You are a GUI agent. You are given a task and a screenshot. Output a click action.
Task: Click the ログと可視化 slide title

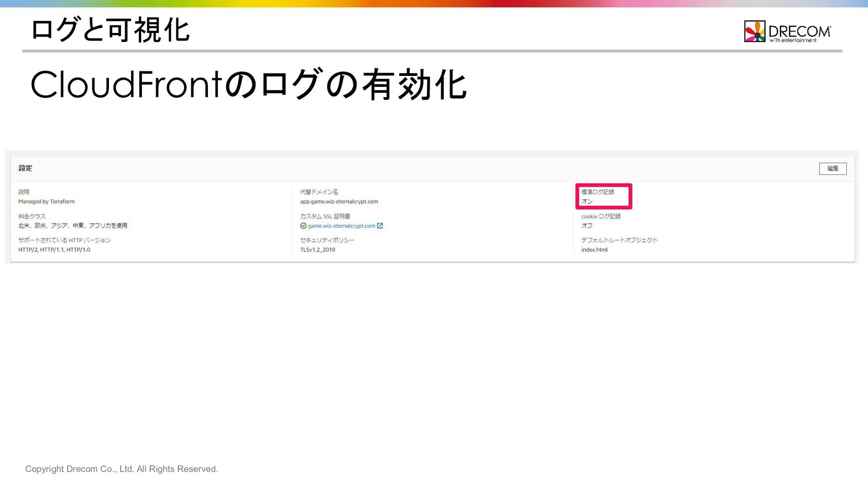point(110,30)
